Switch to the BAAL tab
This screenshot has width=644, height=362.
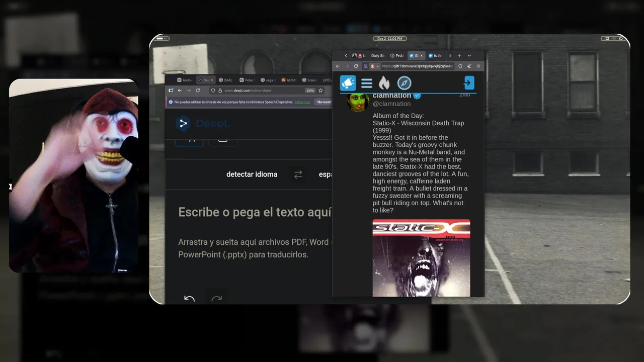[226, 80]
